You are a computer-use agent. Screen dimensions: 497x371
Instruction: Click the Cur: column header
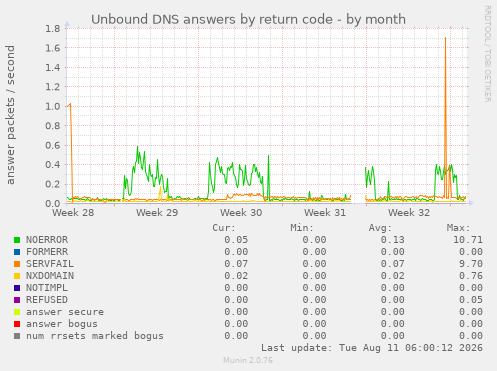coord(224,228)
